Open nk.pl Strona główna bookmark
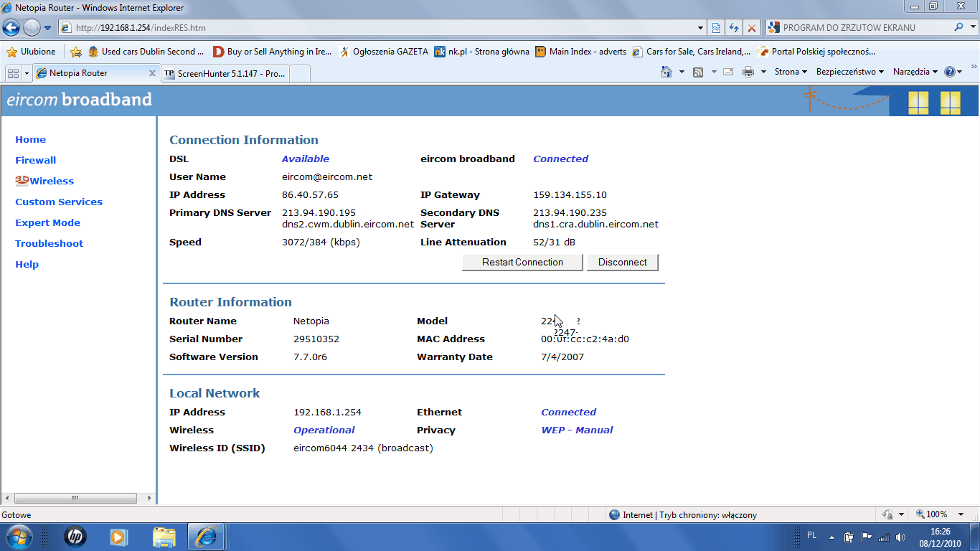The width and height of the screenshot is (980, 551). [482, 52]
